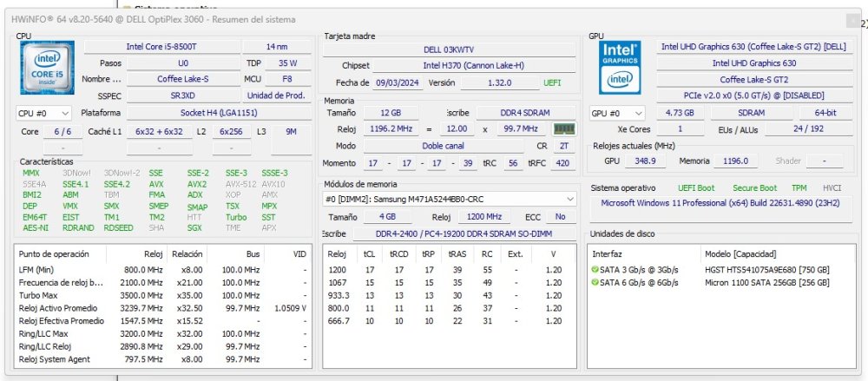Click the green RAM module icon

coord(564,129)
